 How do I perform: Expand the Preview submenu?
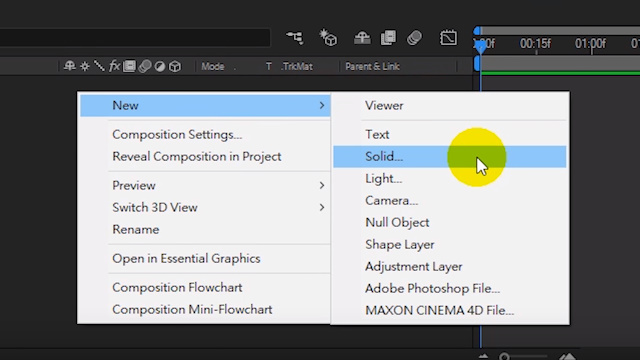tap(205, 185)
